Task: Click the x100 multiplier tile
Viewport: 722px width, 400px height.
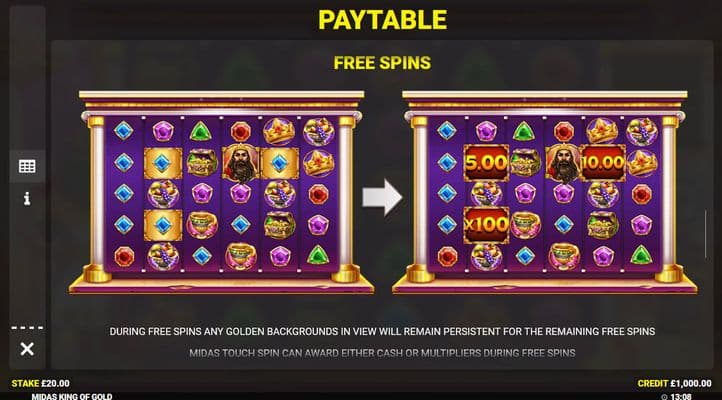Action: (486, 225)
